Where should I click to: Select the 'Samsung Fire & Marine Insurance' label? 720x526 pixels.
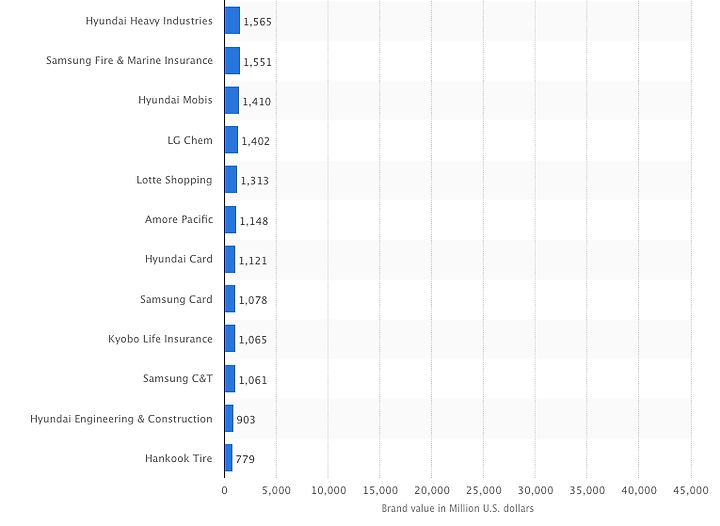129,61
